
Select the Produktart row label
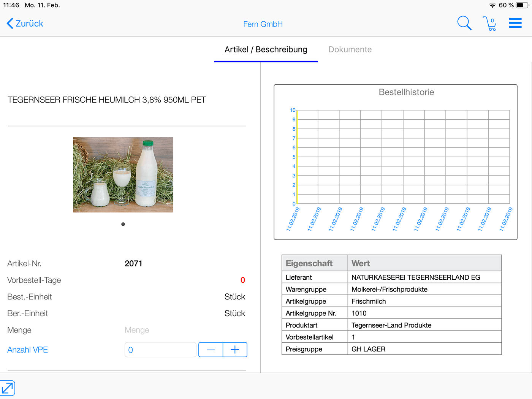pyautogui.click(x=315, y=325)
